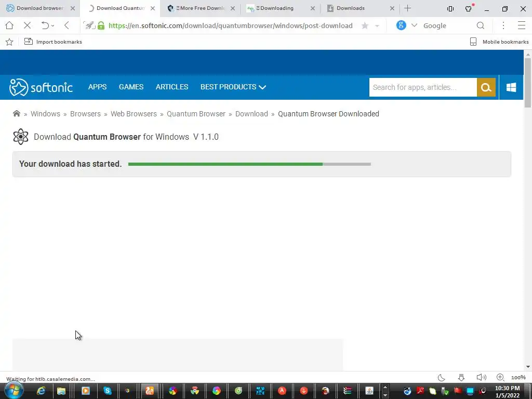Click the rocket speed mode icon
Image resolution: width=532 pixels, height=399 pixels.
89,25
